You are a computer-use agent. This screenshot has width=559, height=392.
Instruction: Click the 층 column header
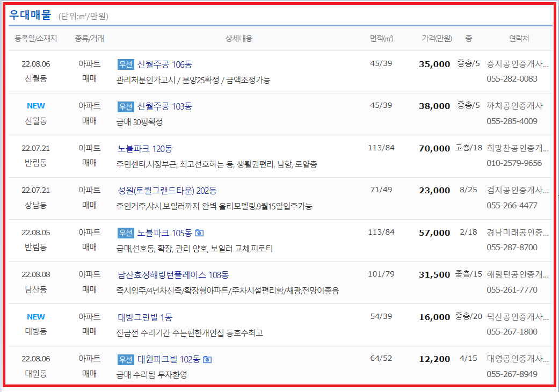(x=469, y=39)
